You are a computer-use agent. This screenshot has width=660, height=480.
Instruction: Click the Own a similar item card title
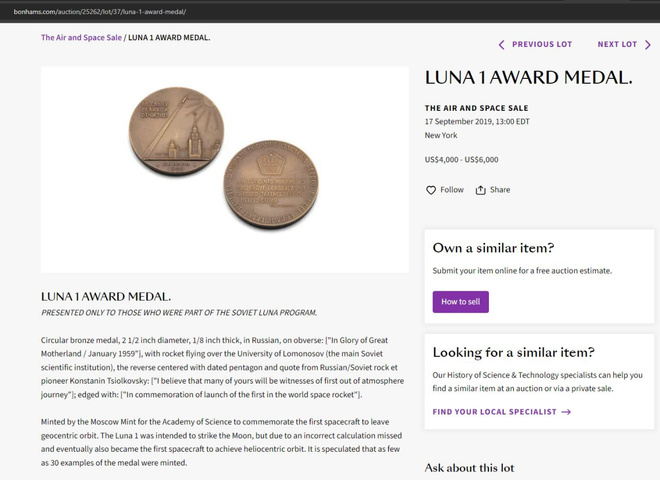click(x=493, y=248)
